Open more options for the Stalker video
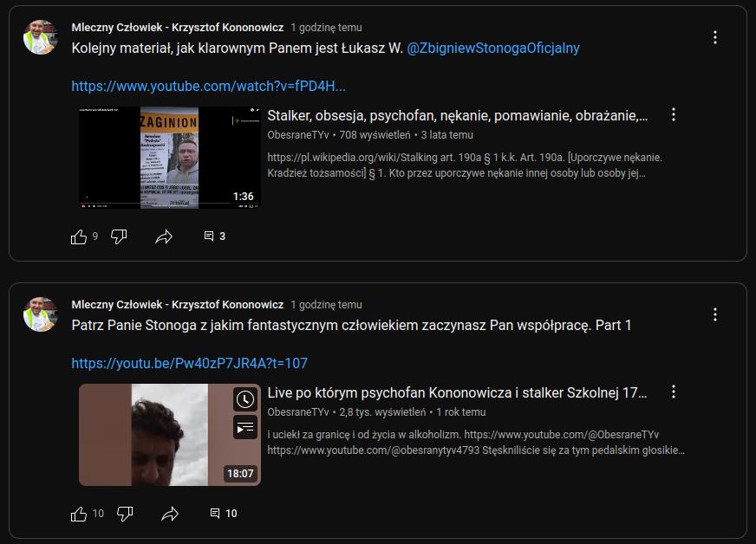 pyautogui.click(x=673, y=115)
